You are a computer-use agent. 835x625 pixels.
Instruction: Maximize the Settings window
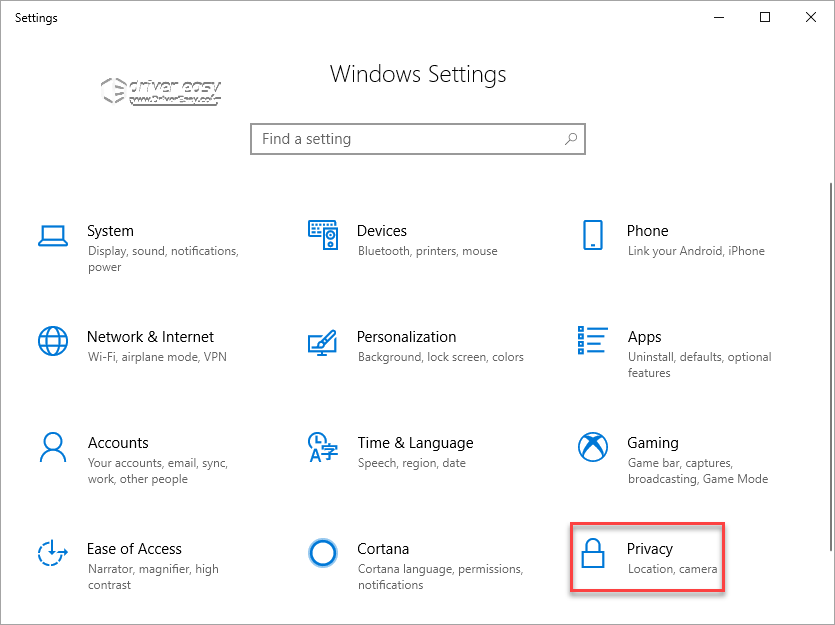(765, 18)
